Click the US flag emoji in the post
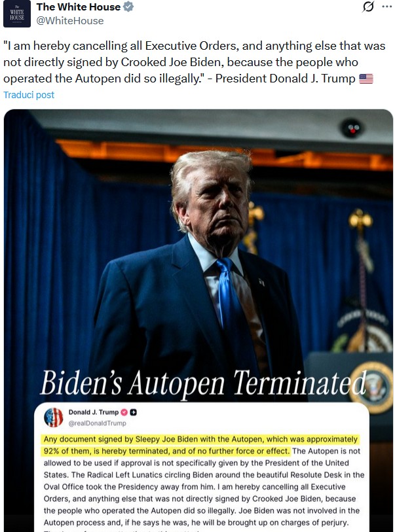 pyautogui.click(x=366, y=79)
